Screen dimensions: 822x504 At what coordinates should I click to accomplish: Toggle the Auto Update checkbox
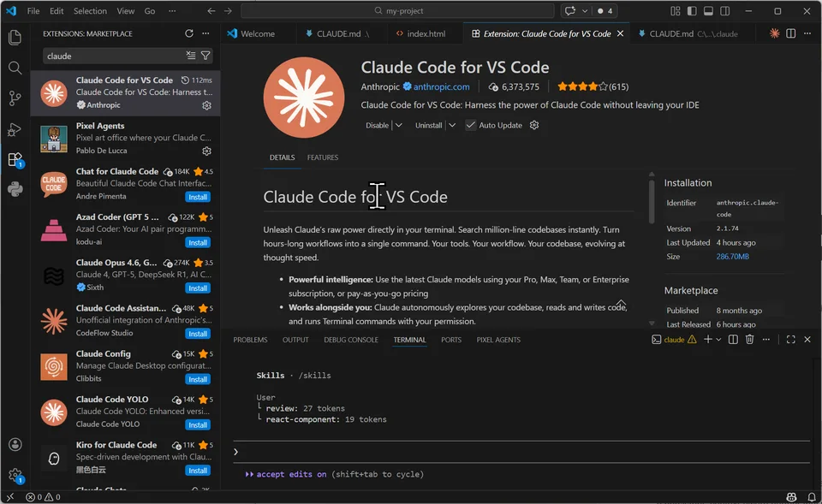click(470, 125)
